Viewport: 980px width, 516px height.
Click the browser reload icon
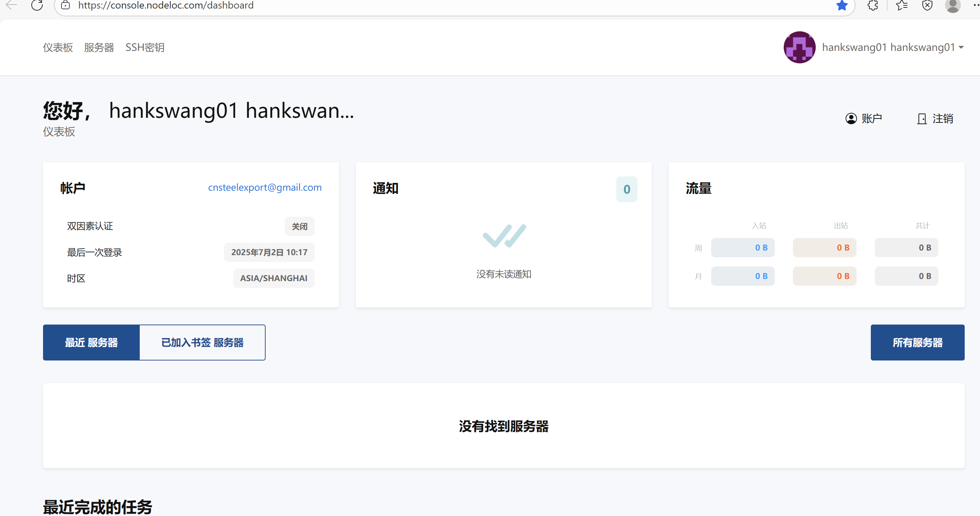pyautogui.click(x=37, y=5)
